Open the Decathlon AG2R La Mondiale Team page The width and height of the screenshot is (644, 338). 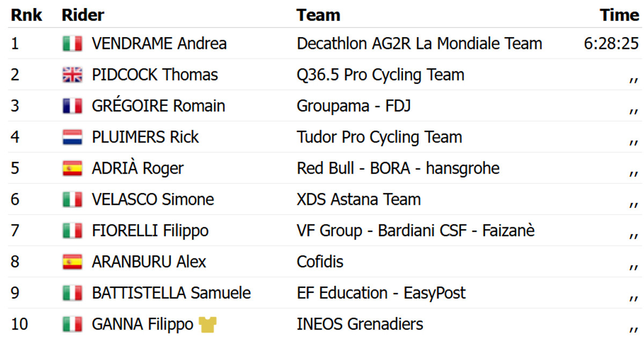(x=419, y=44)
